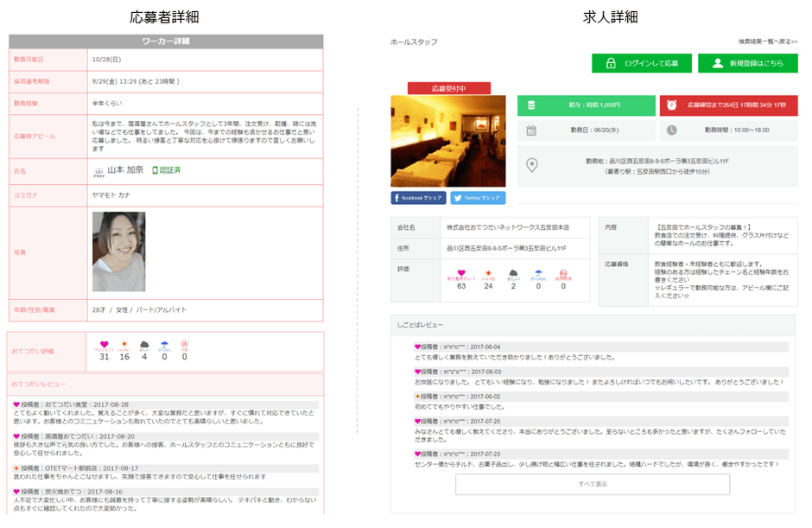Click the sun rating icon above 24
This screenshot has height=528, width=812.
[488, 272]
